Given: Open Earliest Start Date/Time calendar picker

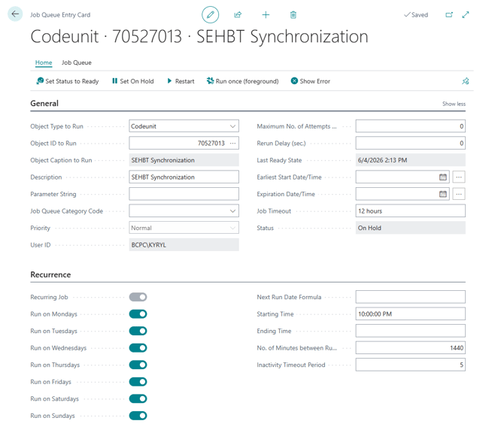Looking at the screenshot, I should pos(443,177).
